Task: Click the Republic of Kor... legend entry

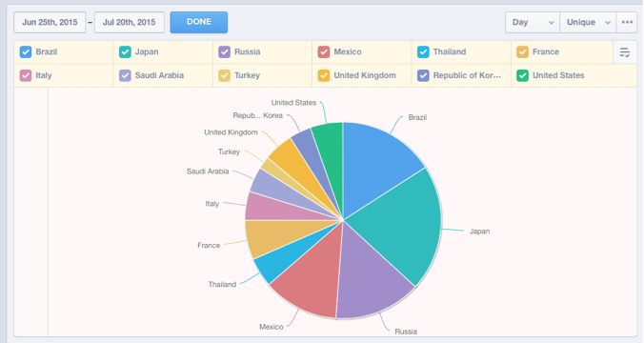Action: tap(461, 75)
